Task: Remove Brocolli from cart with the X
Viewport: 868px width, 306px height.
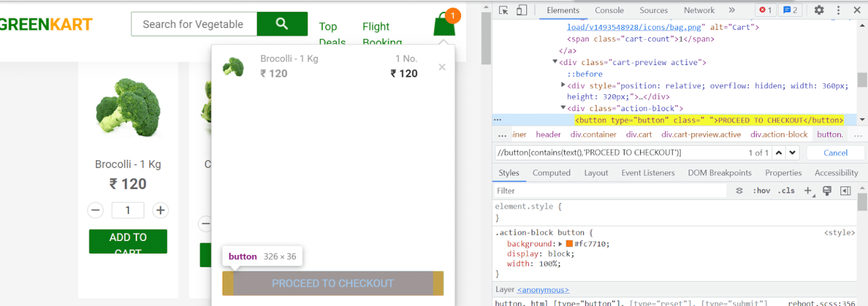Action: (x=442, y=67)
